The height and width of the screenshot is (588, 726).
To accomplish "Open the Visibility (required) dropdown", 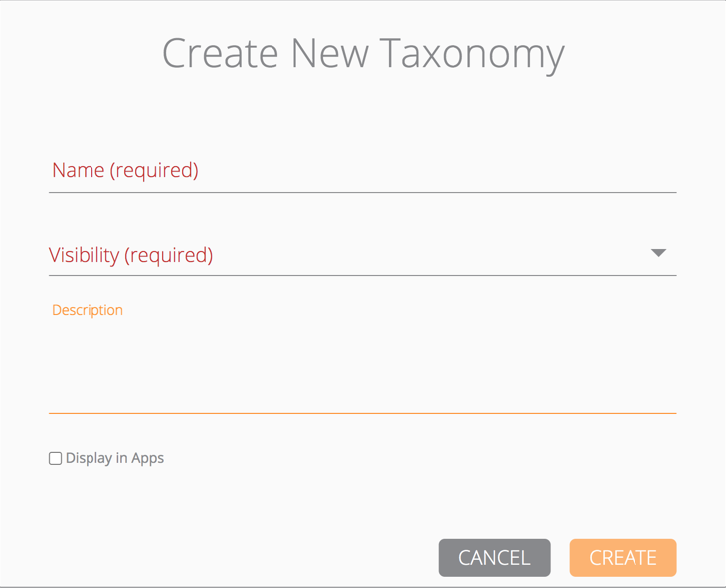I will 362,255.
